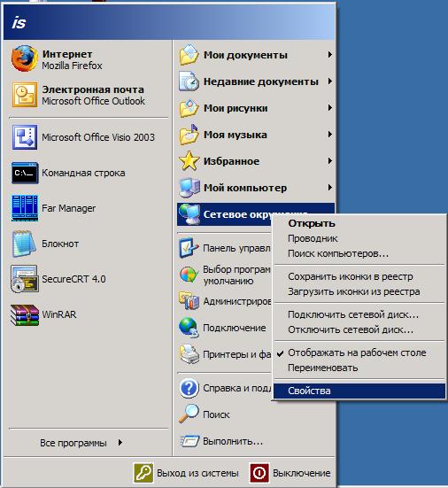Viewport: 448px width, 488px height.
Task: Expand the Избранное submenu arrow
Action: pos(329,161)
